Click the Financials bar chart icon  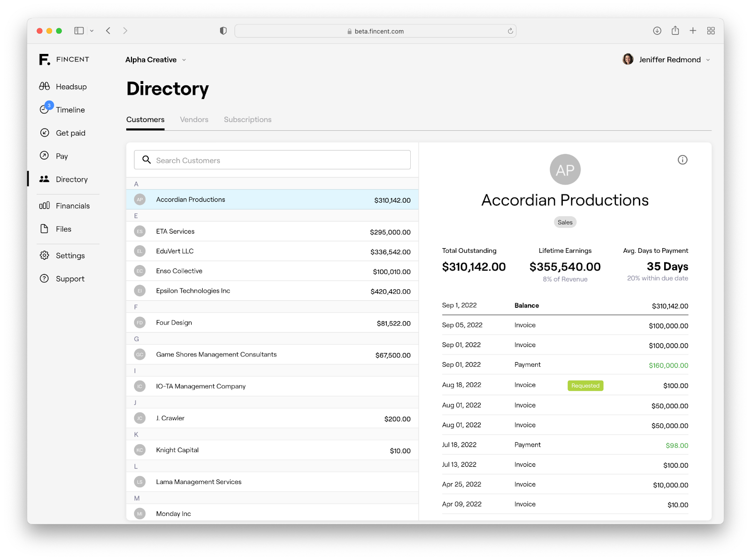[45, 205]
